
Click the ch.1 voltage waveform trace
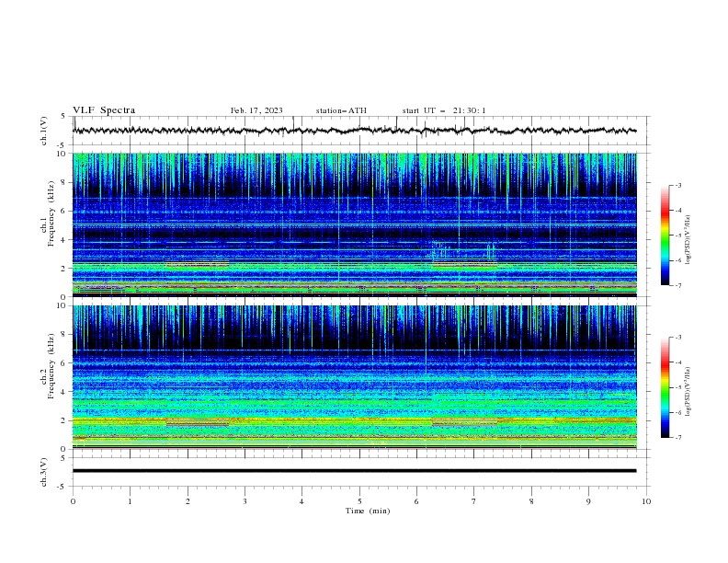354,131
